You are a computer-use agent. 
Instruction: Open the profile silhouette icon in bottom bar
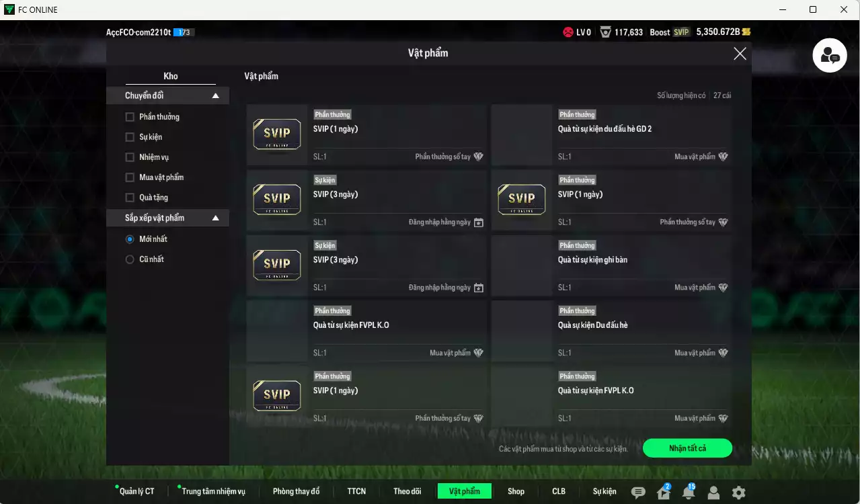click(x=713, y=493)
